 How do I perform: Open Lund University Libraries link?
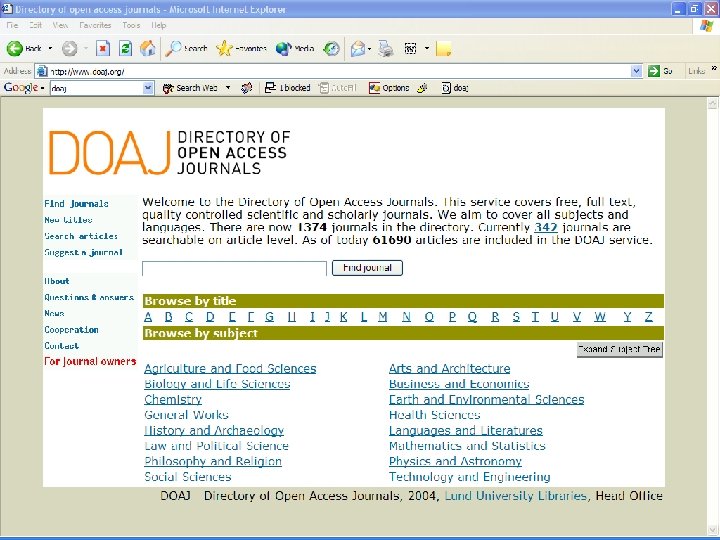pos(516,496)
